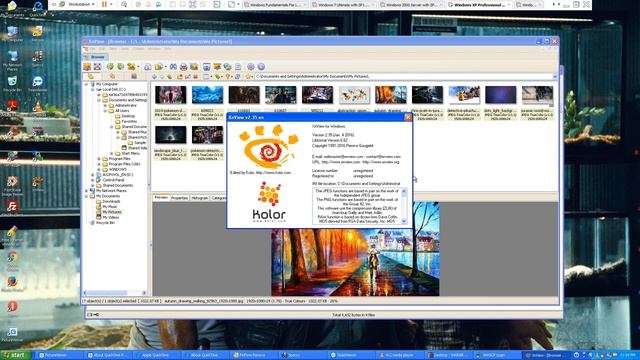The image size is (640, 360).
Task: Click the round About info toolbar icon
Action: click(261, 67)
